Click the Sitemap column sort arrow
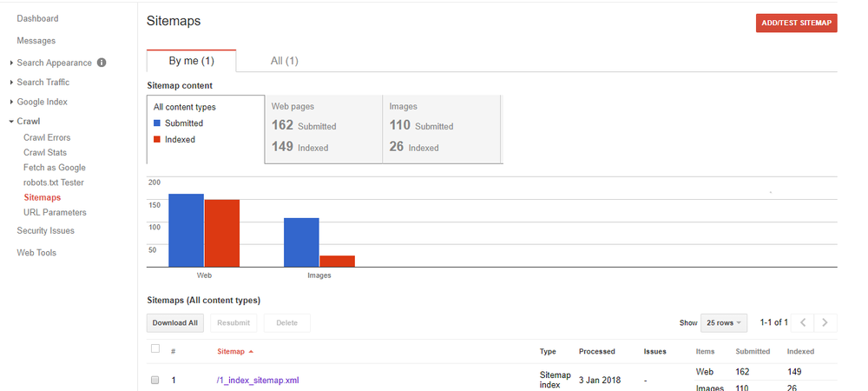Image resolution: width=868 pixels, height=391 pixels. [252, 352]
